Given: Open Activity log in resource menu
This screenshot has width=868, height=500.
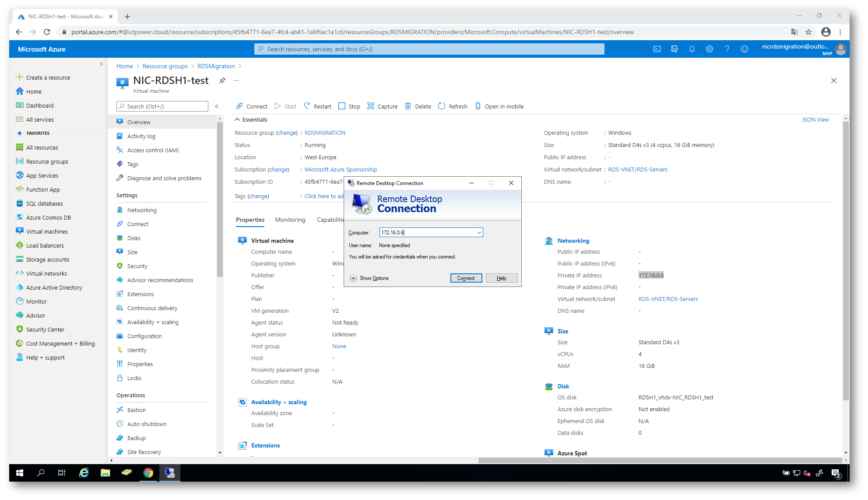Looking at the screenshot, I should tap(141, 136).
